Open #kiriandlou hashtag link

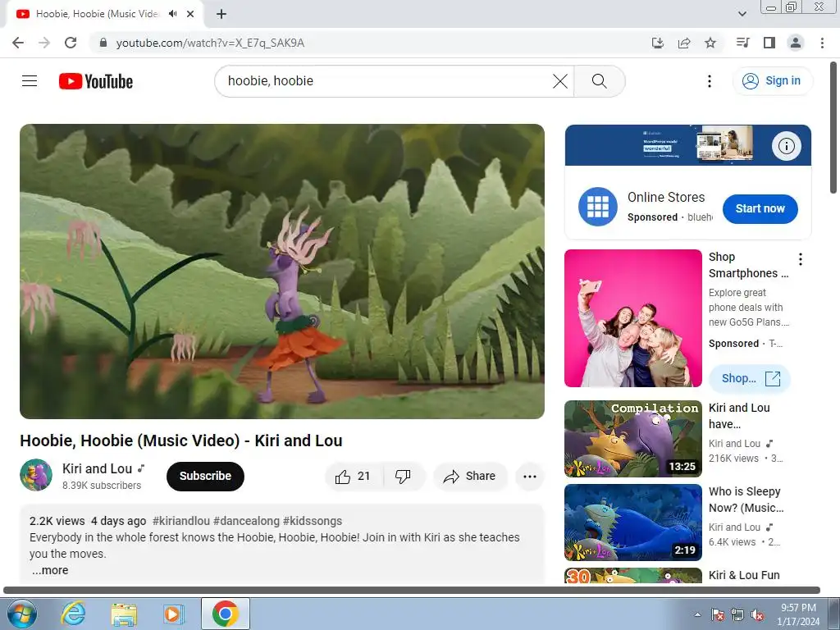point(180,521)
